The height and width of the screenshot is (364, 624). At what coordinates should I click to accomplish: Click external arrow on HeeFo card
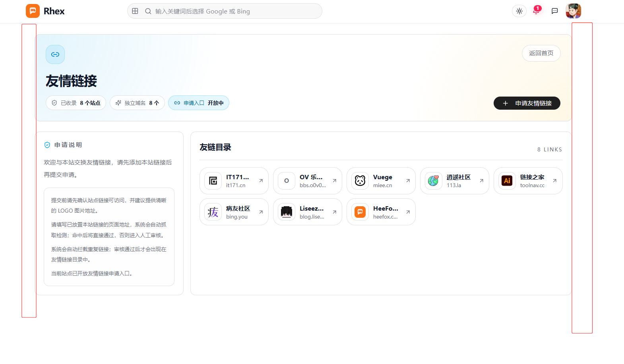coord(408,212)
